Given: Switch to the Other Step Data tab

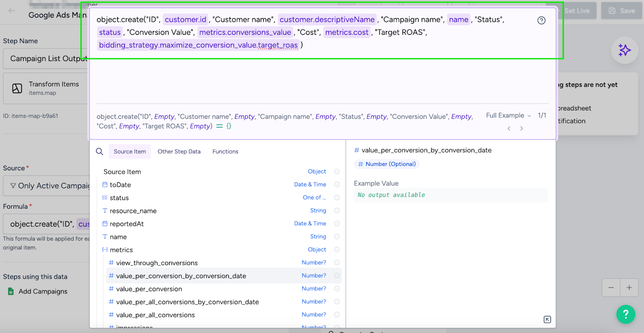Looking at the screenshot, I should 179,152.
